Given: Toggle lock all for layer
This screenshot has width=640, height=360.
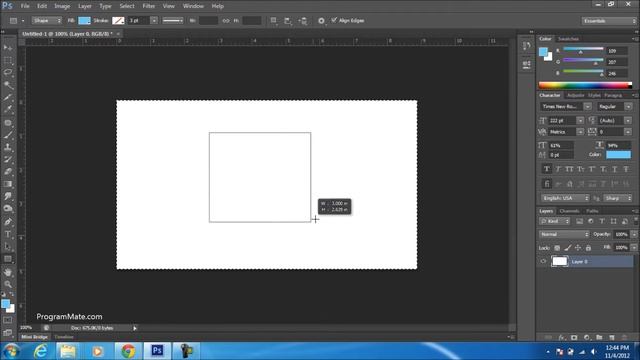Looking at the screenshot, I should pos(588,248).
